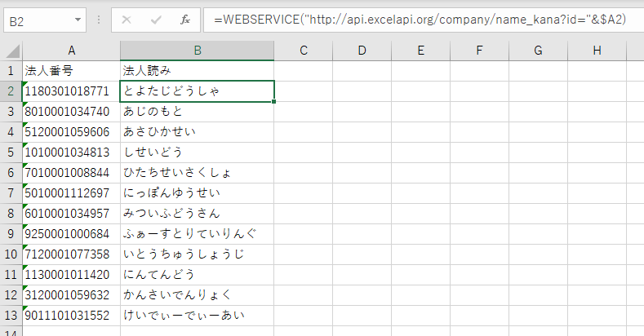This screenshot has height=336, width=644.
Task: Select cell showing ひたちせいさくしょ
Action: pyautogui.click(x=197, y=172)
